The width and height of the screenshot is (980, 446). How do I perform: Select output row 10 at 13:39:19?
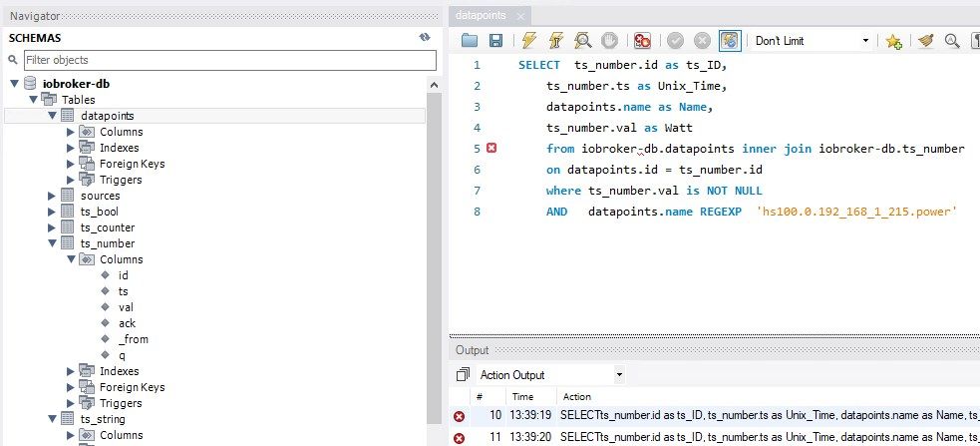(x=717, y=415)
